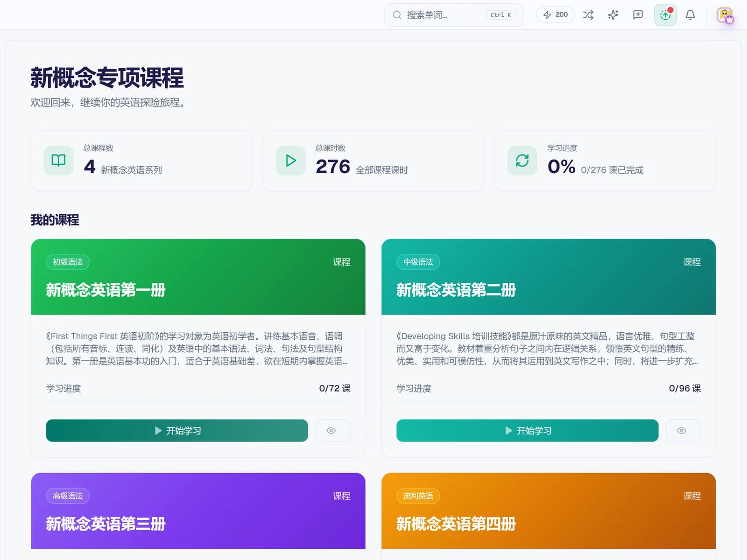This screenshot has height=560, width=747.
Task: Click the refresh icon in 学习进度 card
Action: (x=522, y=161)
